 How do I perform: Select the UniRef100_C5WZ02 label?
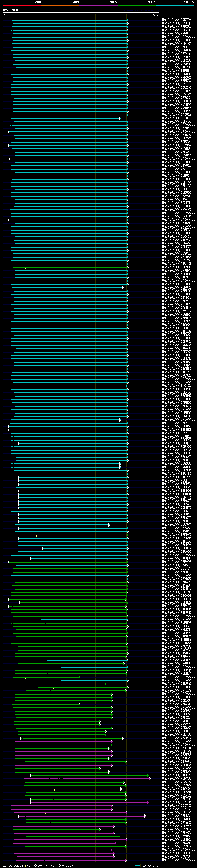(x=177, y=88)
